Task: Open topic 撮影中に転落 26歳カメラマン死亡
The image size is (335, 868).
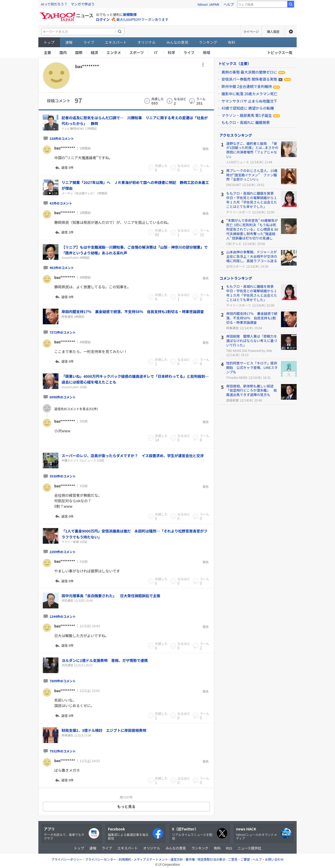Action: 249,94
